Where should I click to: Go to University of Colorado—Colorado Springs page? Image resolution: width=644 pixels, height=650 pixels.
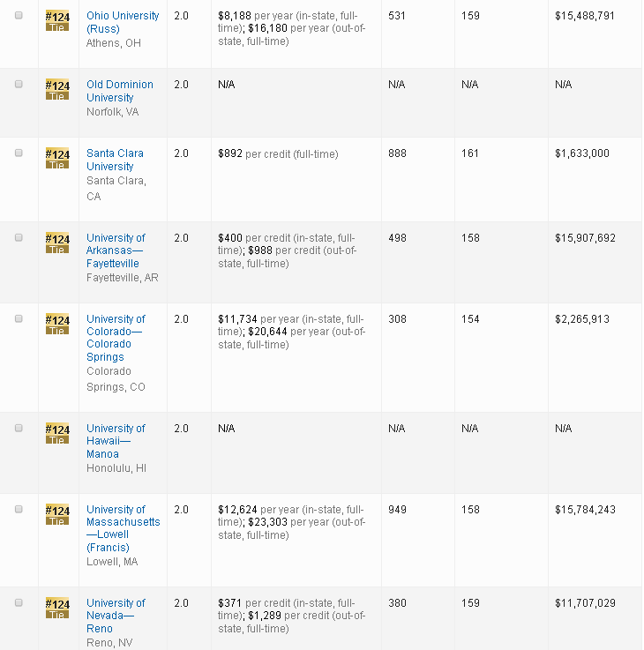[116, 338]
